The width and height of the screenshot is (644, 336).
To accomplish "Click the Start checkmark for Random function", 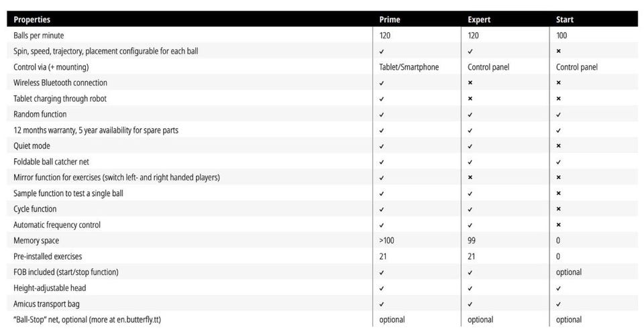I will [x=558, y=115].
